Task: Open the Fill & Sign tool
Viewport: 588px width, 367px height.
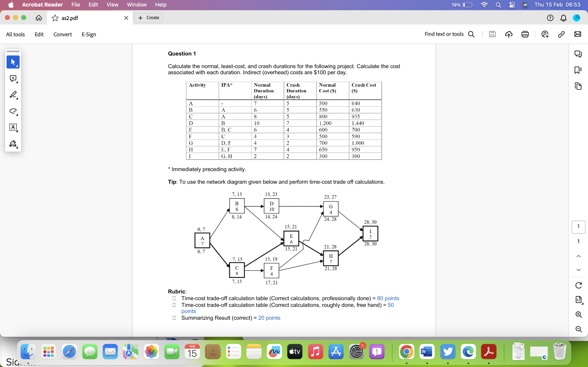Action: (13, 144)
